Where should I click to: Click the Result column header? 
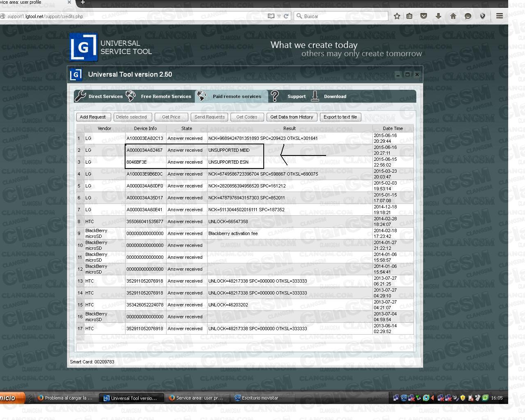click(x=290, y=128)
